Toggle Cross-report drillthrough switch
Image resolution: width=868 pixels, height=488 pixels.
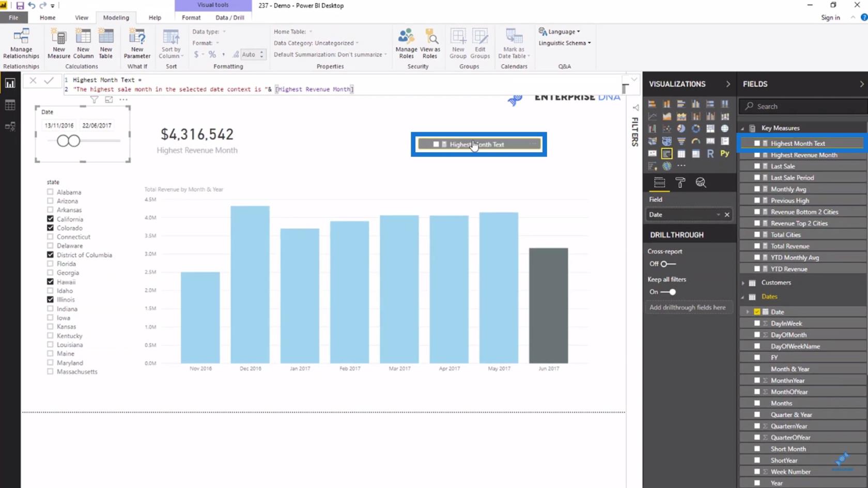click(668, 264)
